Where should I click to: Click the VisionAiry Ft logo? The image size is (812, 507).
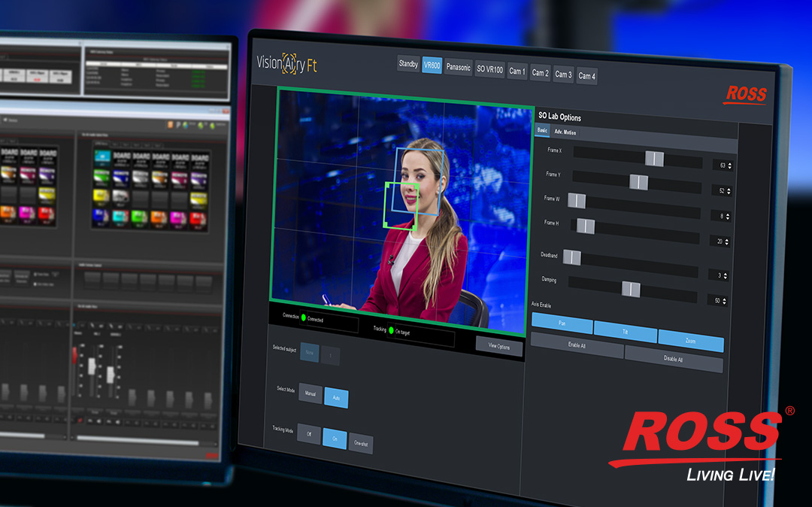click(x=287, y=64)
